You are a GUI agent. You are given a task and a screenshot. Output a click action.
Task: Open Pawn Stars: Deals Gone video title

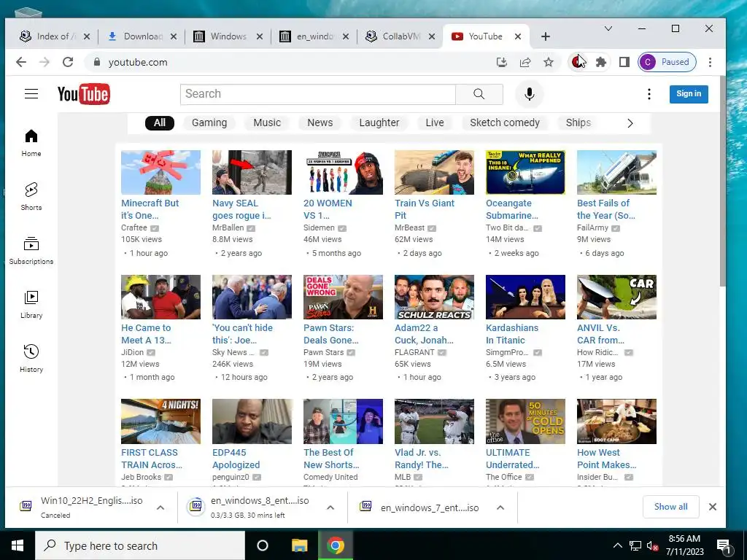pos(330,334)
